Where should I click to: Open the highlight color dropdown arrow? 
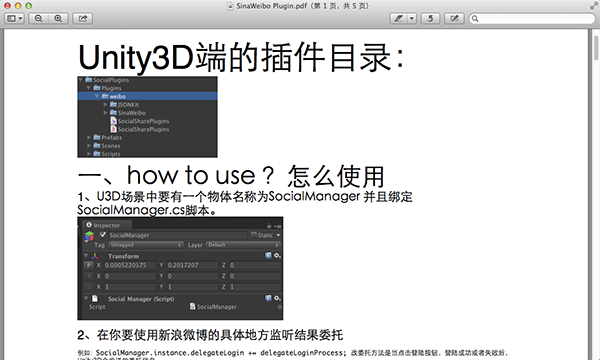pos(412,18)
